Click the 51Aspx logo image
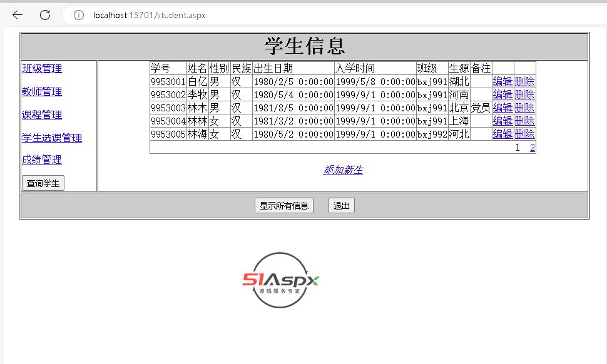The image size is (607, 364). point(280,280)
